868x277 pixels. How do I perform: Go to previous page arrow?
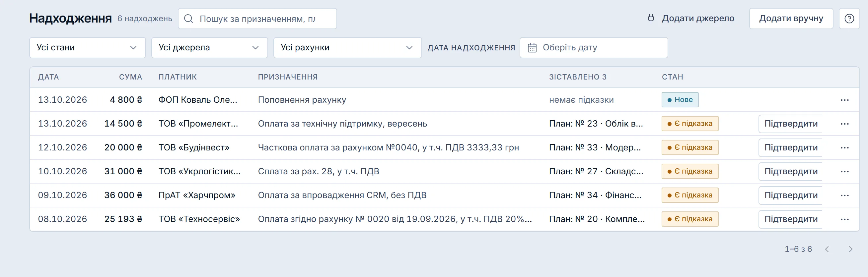tap(827, 249)
